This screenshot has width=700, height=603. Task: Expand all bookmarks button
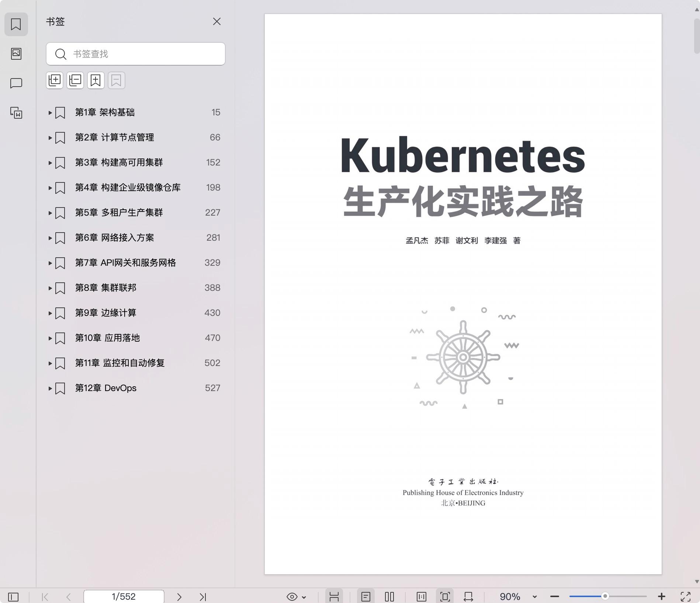click(55, 80)
